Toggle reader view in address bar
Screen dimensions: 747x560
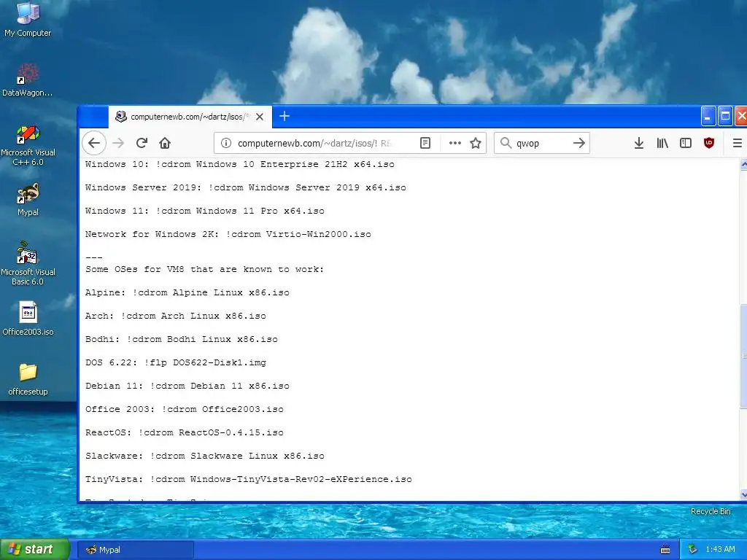click(425, 143)
